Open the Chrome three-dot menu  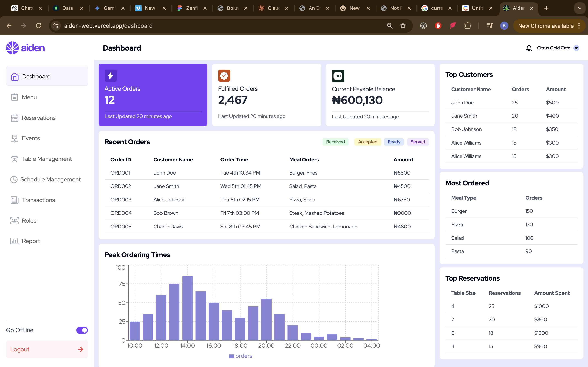click(x=579, y=26)
